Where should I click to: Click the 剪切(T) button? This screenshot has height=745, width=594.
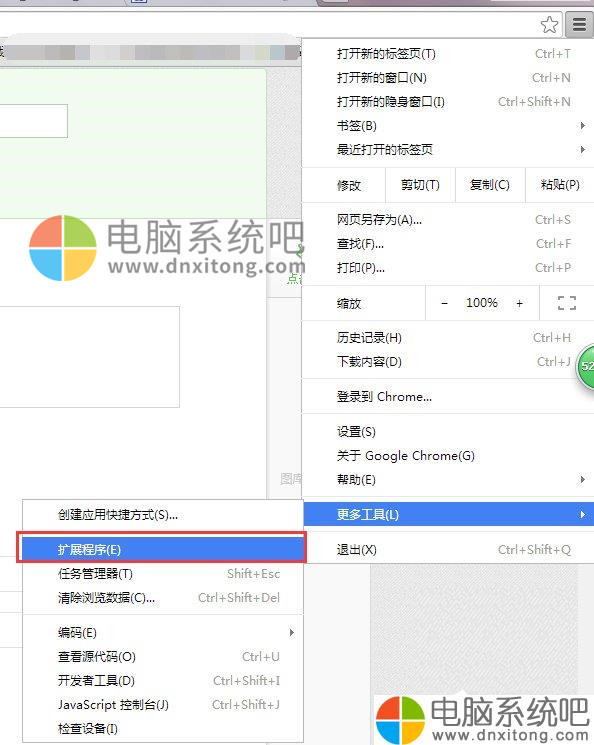(x=420, y=185)
